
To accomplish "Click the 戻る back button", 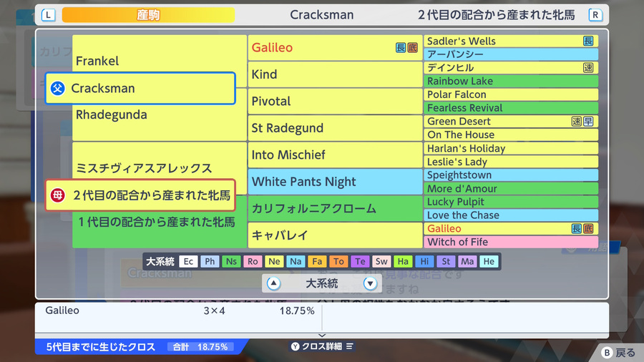I will point(618,353).
